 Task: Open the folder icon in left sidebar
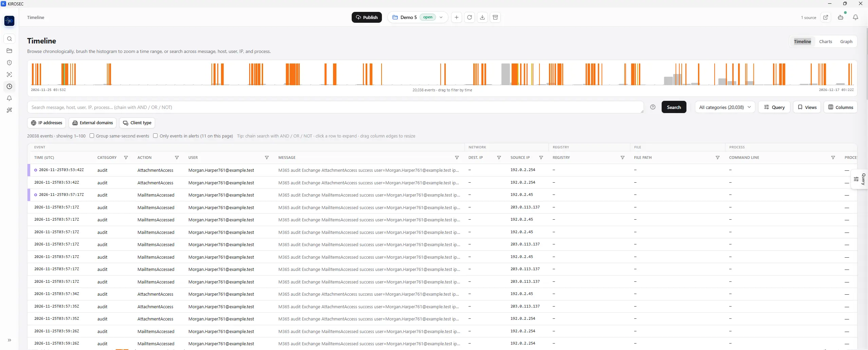click(x=10, y=51)
